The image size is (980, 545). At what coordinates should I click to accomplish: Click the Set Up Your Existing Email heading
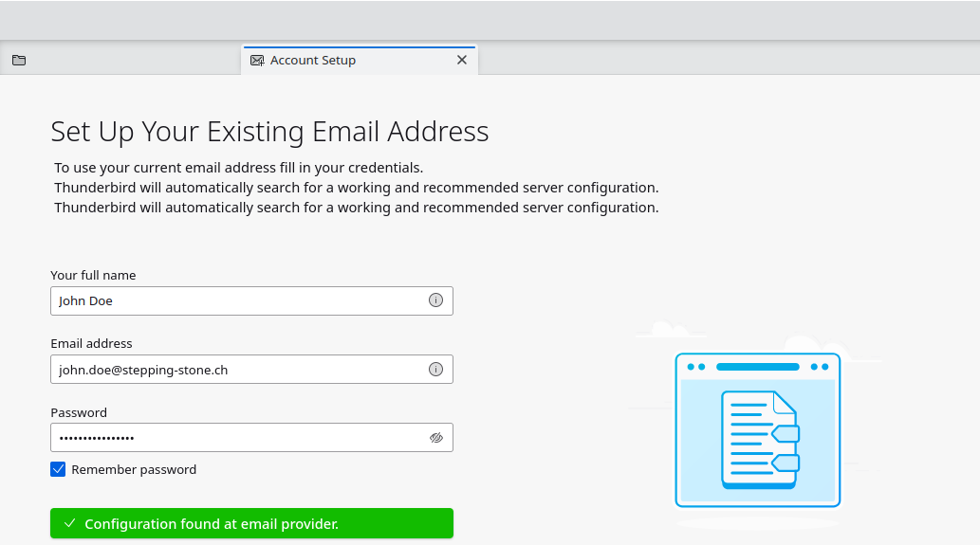coord(269,131)
